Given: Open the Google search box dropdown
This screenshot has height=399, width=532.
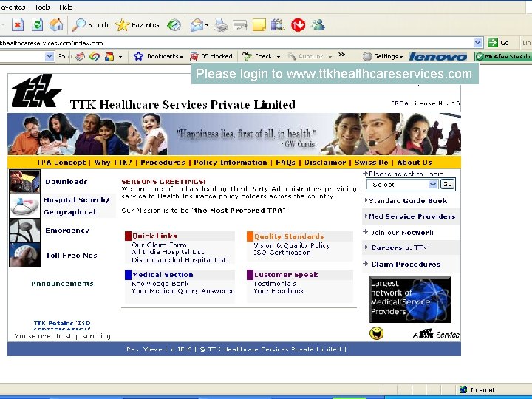Looking at the screenshot, I should point(50,56).
